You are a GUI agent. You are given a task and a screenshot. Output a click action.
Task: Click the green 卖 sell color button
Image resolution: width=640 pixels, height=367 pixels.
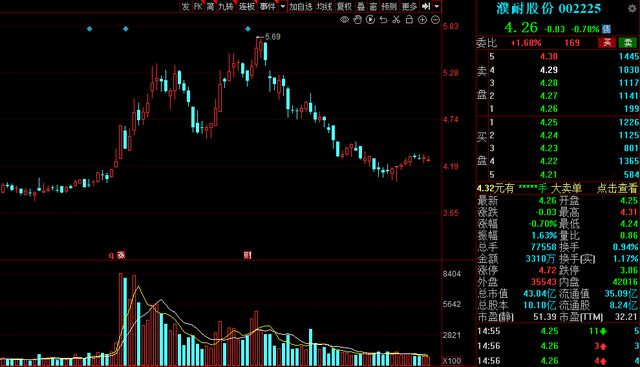[628, 42]
